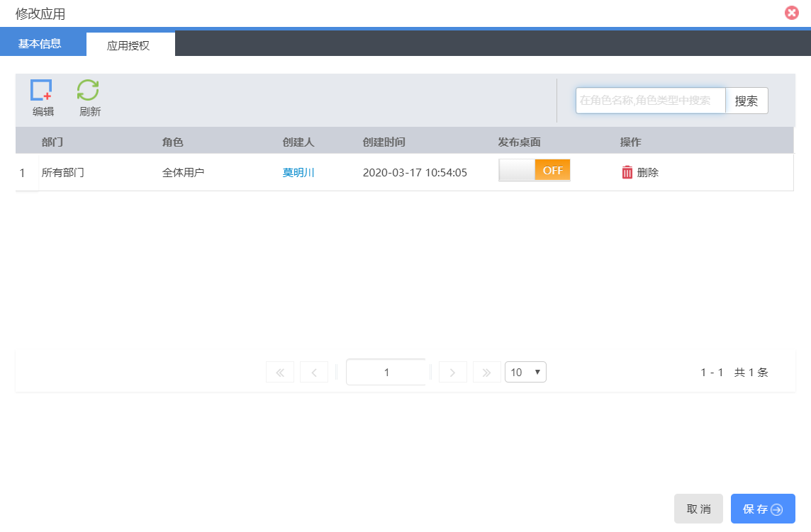Click the 创建时间 column header
The height and width of the screenshot is (532, 811).
384,142
